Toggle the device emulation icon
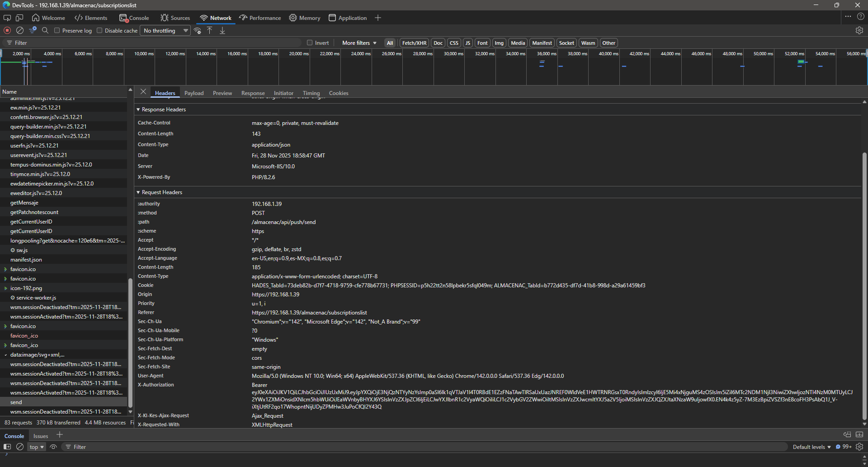The height and width of the screenshot is (467, 868). pyautogui.click(x=19, y=18)
